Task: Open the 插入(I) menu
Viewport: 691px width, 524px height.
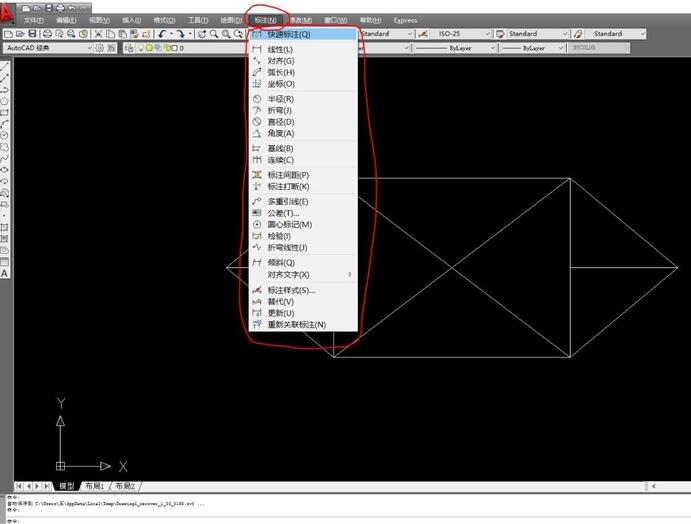Action: coord(131,20)
